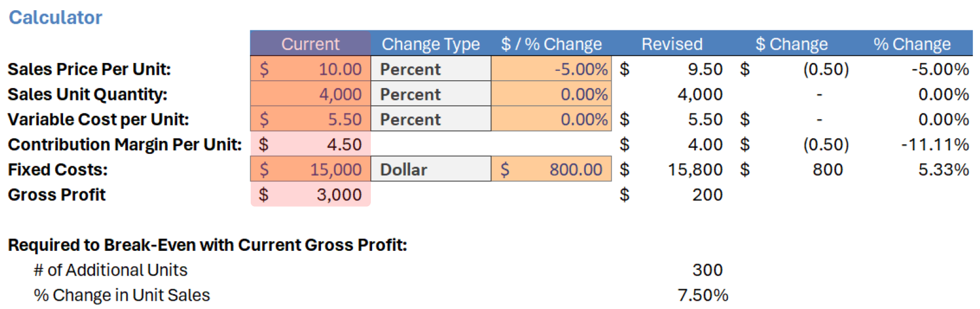
Task: Select current Contribution Margin 4.50 cell
Action: point(310,144)
